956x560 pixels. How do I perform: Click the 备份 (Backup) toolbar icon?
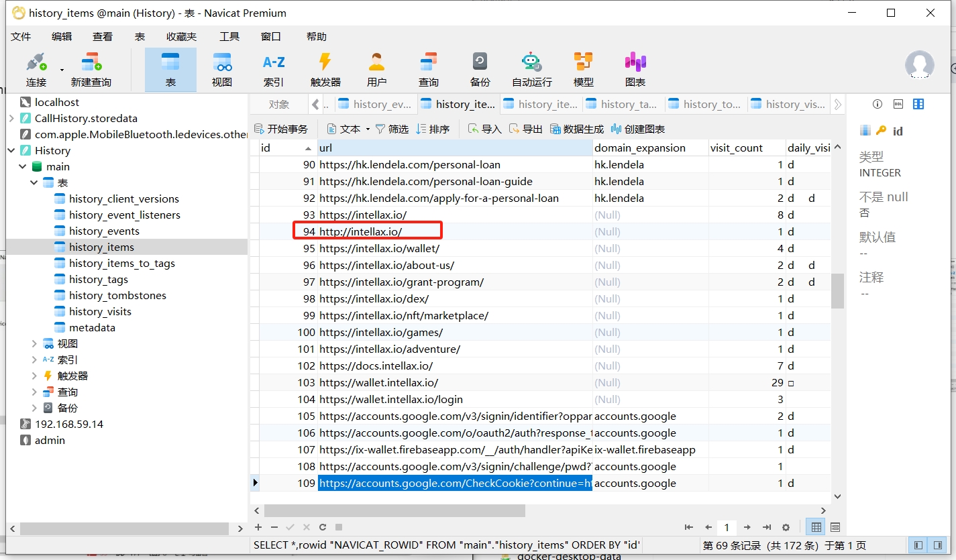point(480,69)
